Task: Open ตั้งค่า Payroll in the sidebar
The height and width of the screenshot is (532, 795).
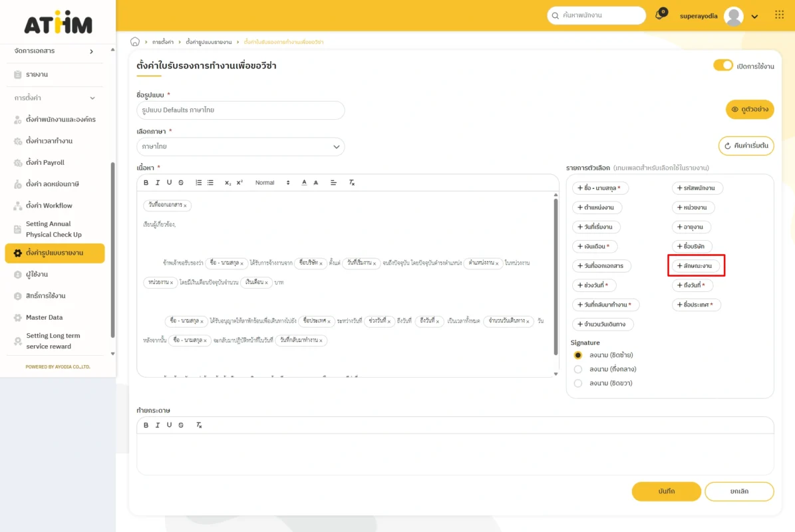Action: (45, 162)
